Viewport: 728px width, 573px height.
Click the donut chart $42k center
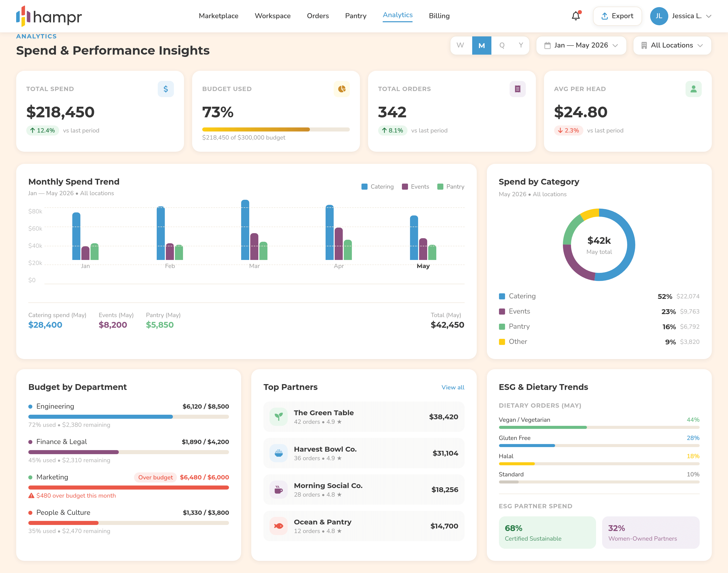tap(599, 245)
